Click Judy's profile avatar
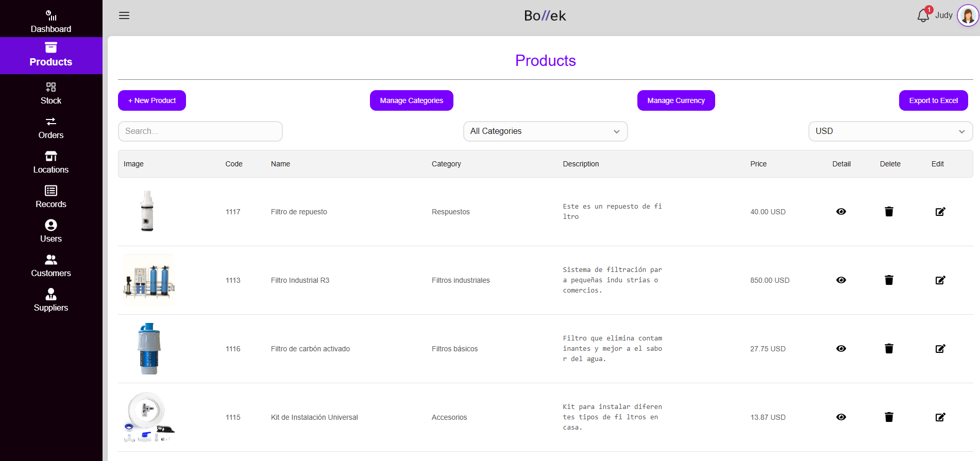Viewport: 980px width, 461px height. (967, 15)
